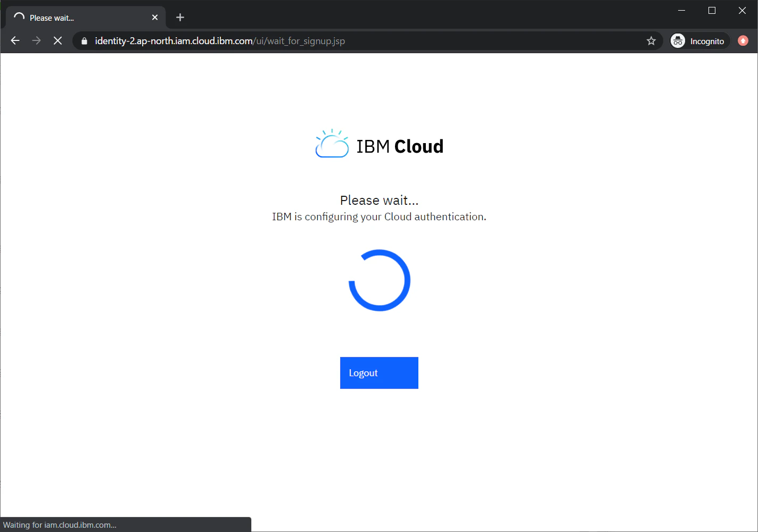Click the red update notification icon

click(743, 41)
